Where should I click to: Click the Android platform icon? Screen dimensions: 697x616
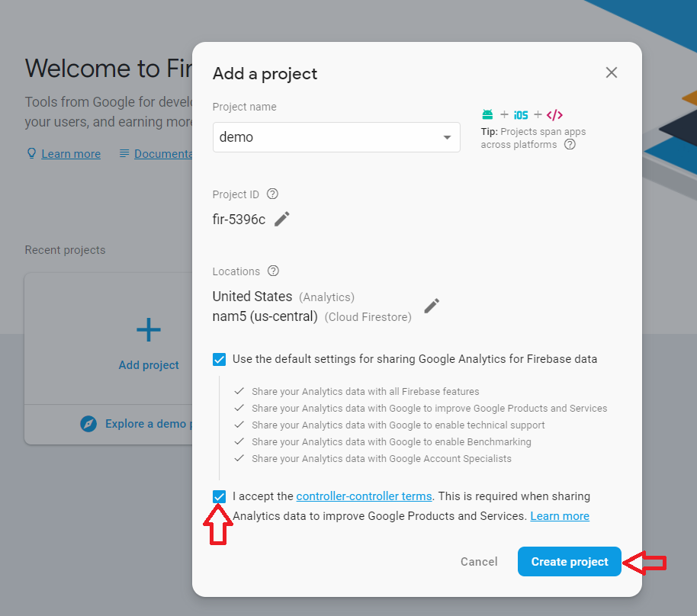pyautogui.click(x=487, y=115)
